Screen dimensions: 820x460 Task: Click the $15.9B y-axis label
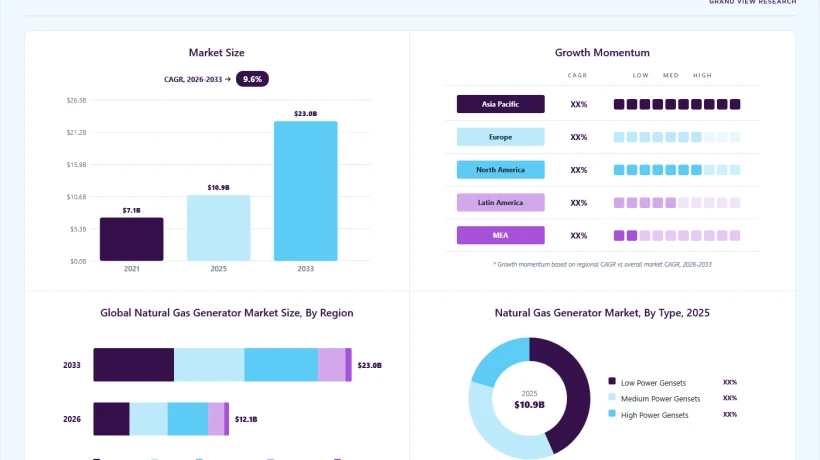point(76,165)
